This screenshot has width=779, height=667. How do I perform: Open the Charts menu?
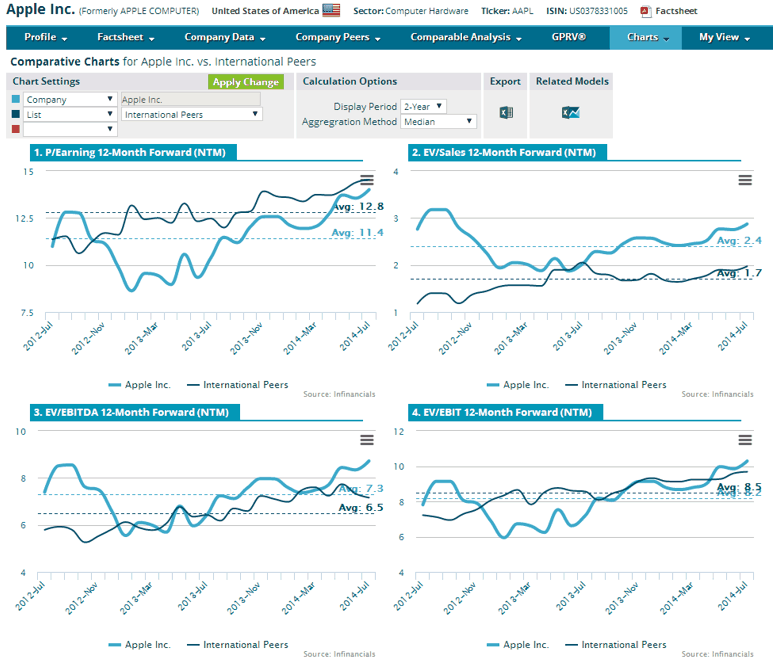[646, 37]
